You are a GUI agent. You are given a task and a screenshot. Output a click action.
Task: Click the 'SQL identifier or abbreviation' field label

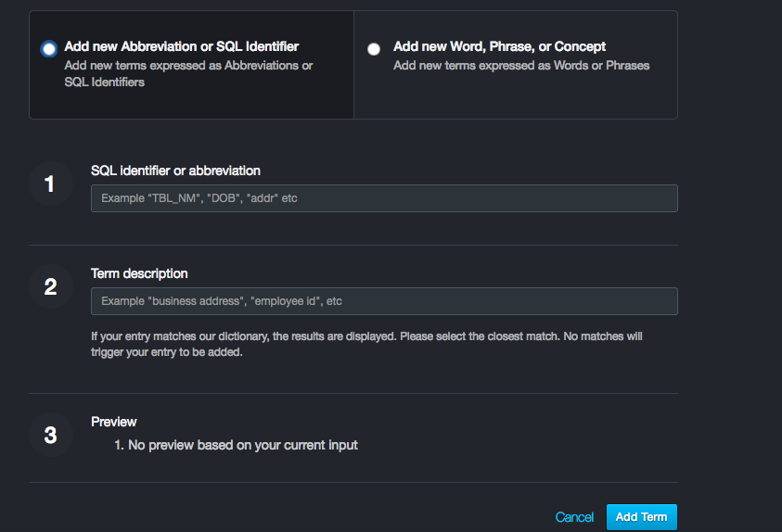tap(175, 171)
